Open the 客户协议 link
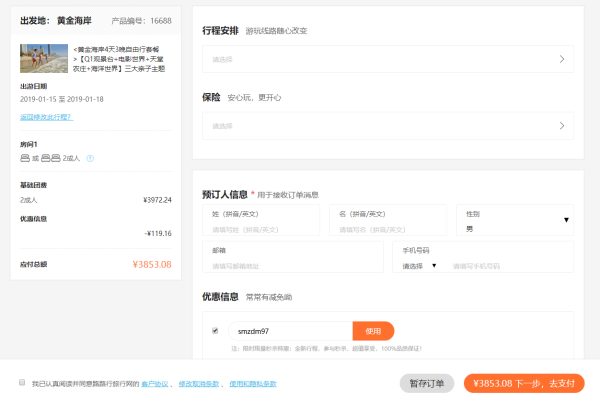 pos(155,384)
